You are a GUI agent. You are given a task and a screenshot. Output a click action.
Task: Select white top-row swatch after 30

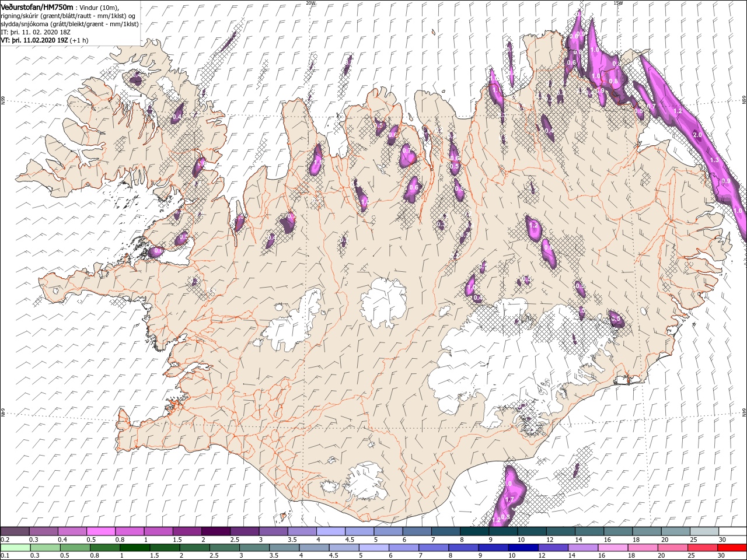(x=732, y=531)
